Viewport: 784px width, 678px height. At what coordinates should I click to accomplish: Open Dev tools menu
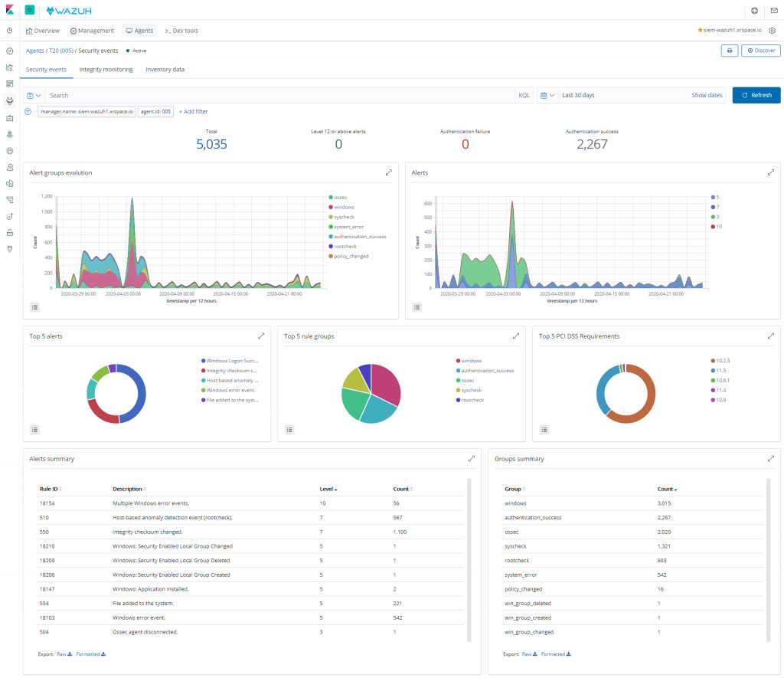(181, 31)
